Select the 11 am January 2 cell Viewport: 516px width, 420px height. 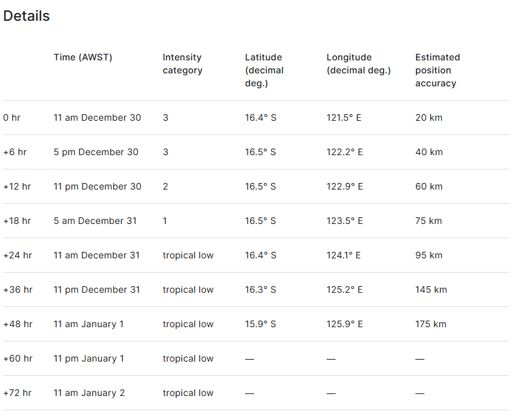[x=89, y=393]
